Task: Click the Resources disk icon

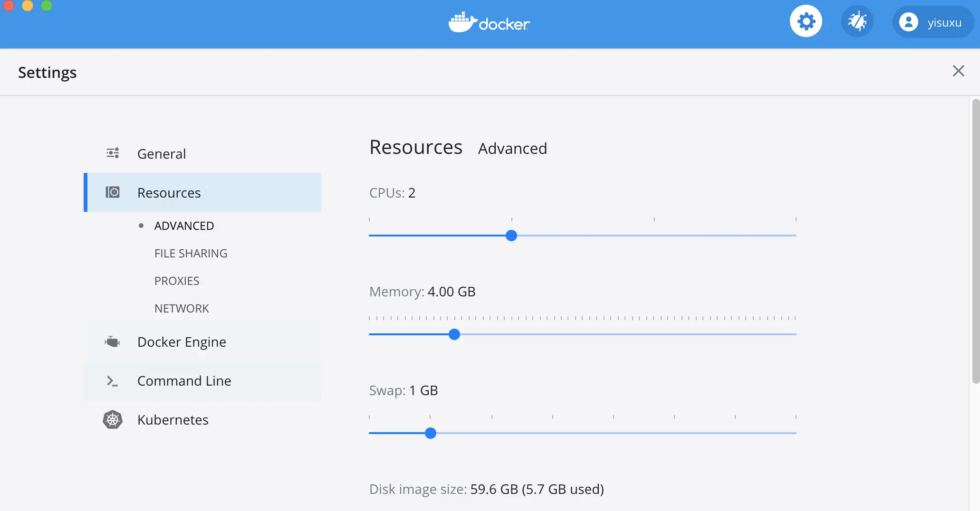Action: tap(113, 192)
